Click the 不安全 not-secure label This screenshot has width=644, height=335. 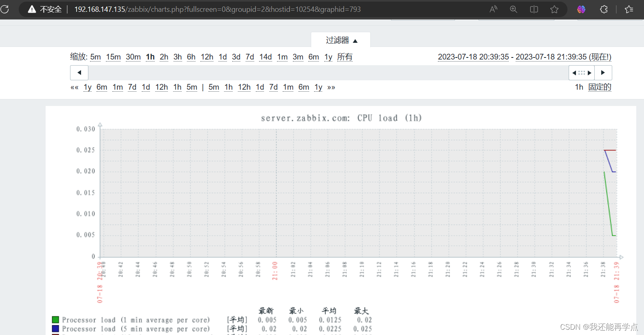pos(51,9)
